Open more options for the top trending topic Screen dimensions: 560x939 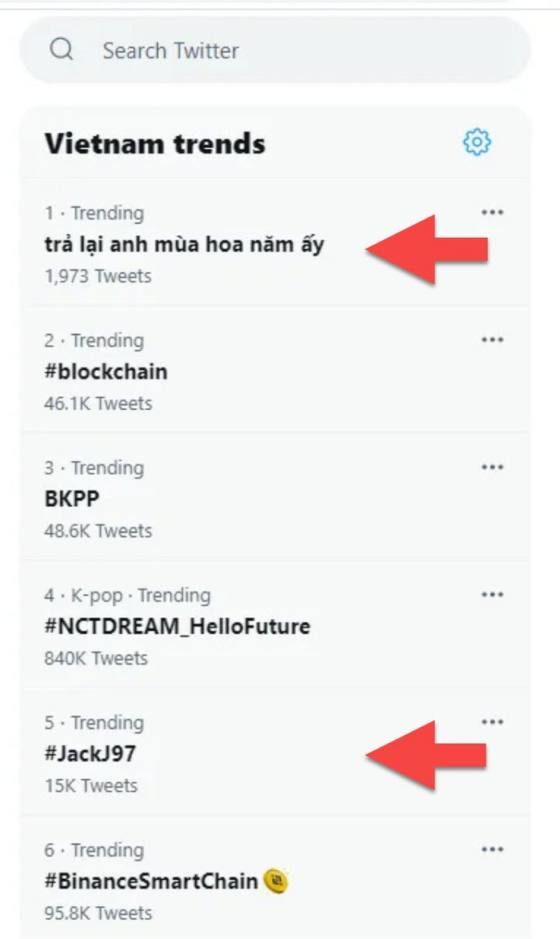click(x=492, y=212)
